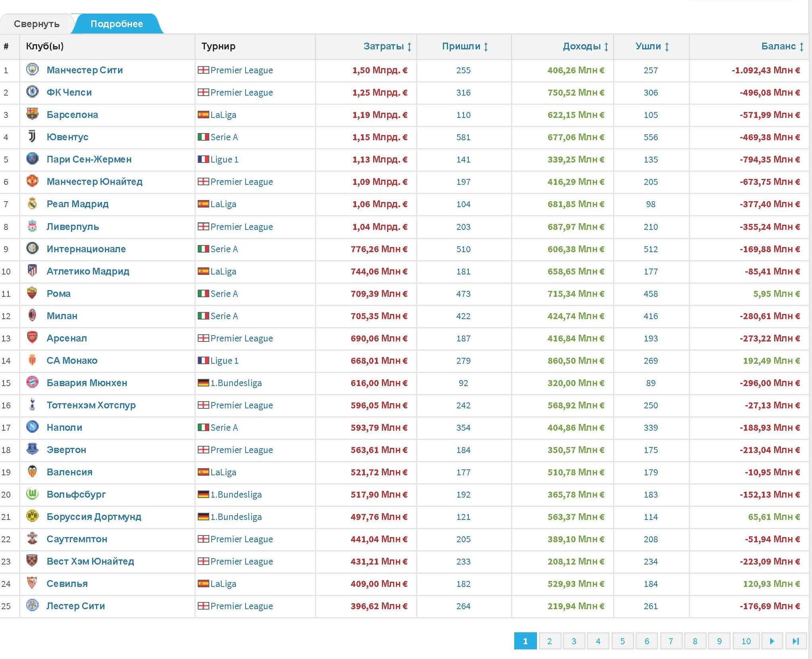Click the Juventus logo icon
This screenshot has height=659, width=812.
tap(32, 137)
